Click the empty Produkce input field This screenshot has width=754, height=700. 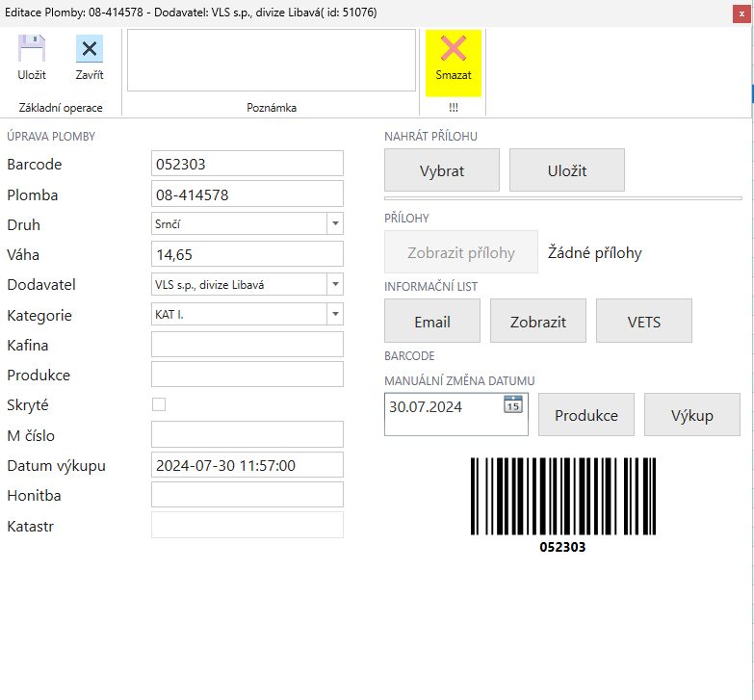click(247, 374)
